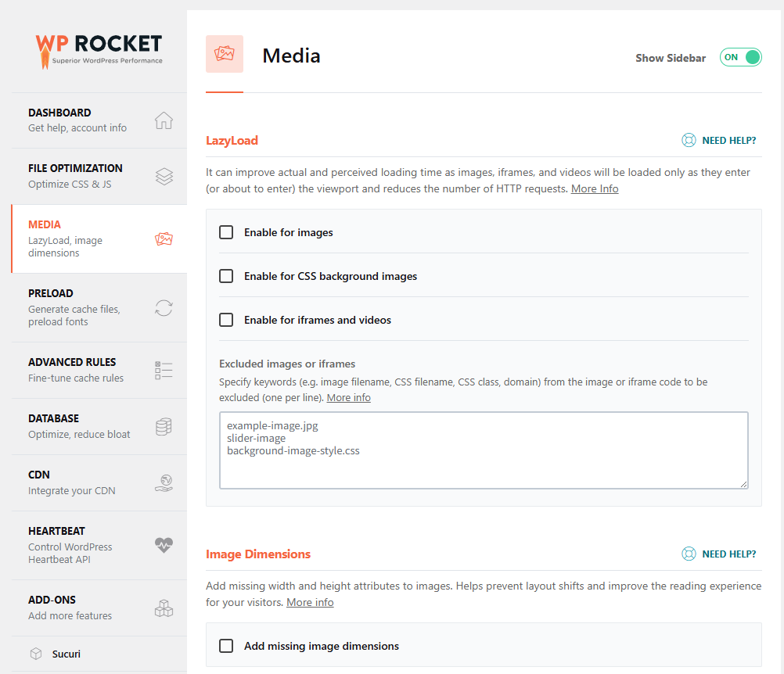Screen dimensions: 784x674
Task: Click Need Help beside LazyLoad heading
Action: (719, 141)
